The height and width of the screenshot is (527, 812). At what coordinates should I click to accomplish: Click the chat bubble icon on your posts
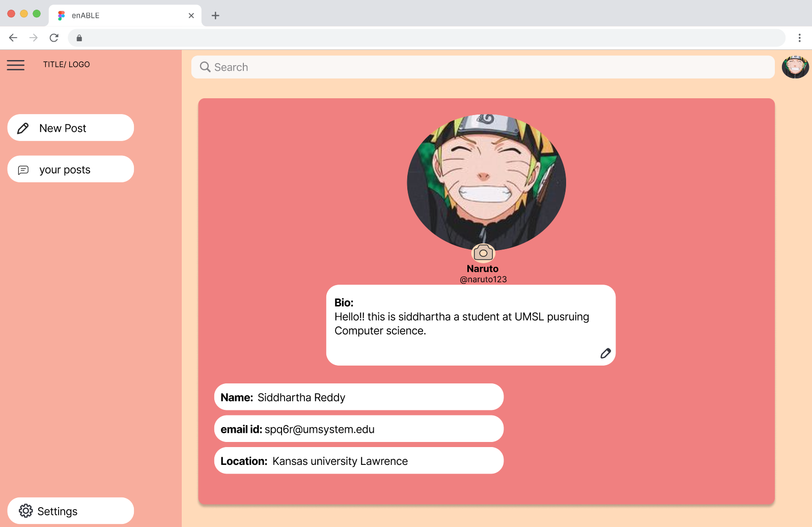click(x=23, y=170)
